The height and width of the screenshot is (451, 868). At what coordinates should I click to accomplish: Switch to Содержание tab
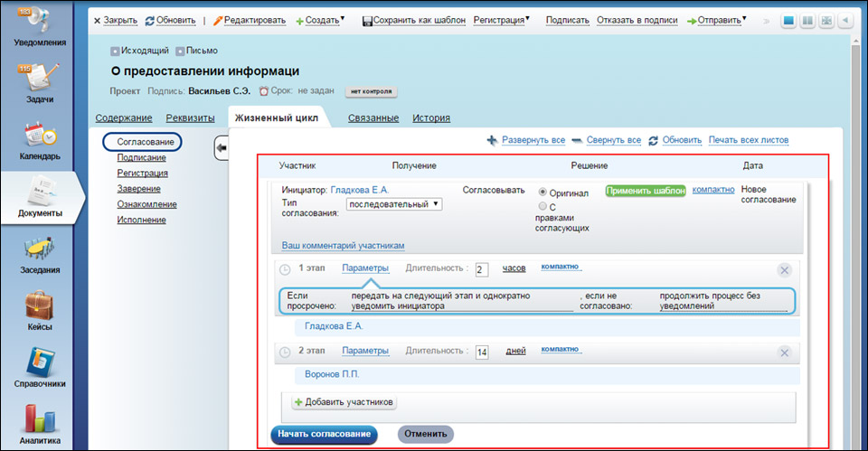(x=124, y=117)
